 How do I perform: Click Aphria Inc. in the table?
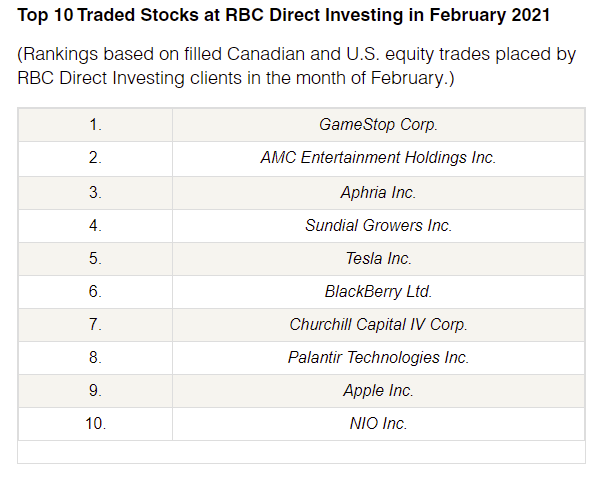pyautogui.click(x=379, y=193)
